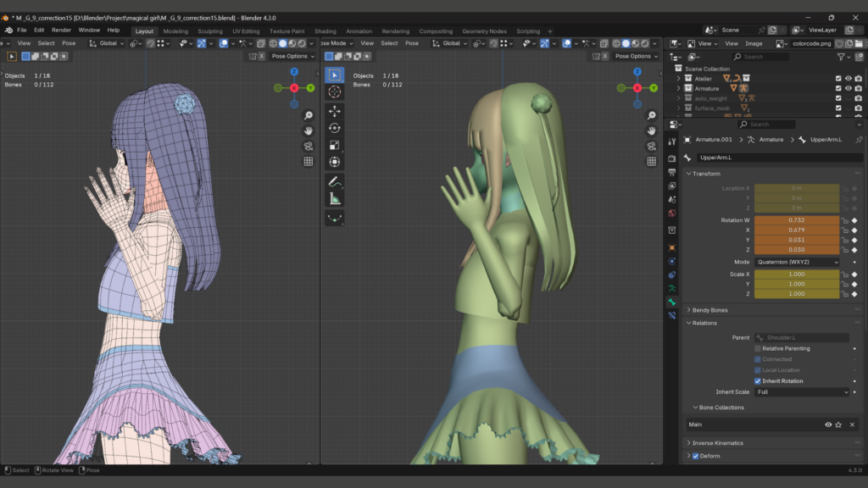This screenshot has height=488, width=868.
Task: Open the Render menu
Action: [61, 30]
